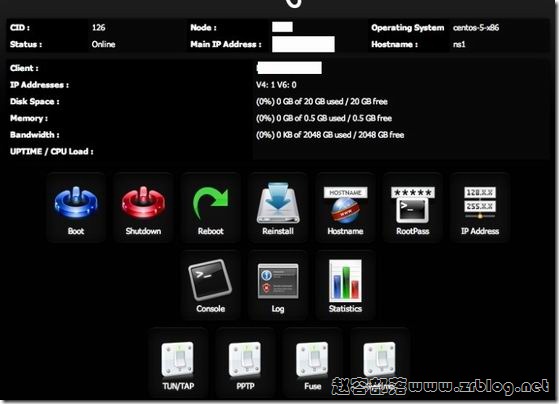Click the Main IP Address label
This screenshot has height=404, width=559.
coord(226,44)
